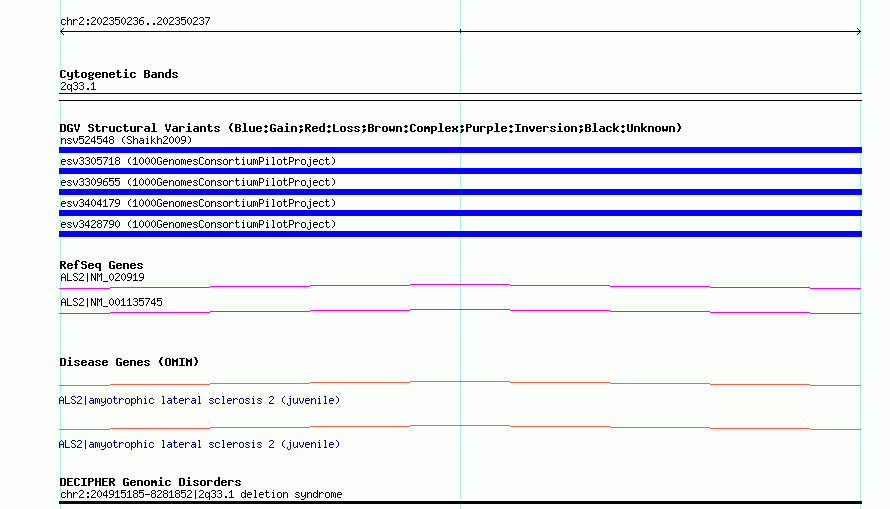The width and height of the screenshot is (890, 509).
Task: Click the blue bar under esv3309655
Action: (460, 192)
